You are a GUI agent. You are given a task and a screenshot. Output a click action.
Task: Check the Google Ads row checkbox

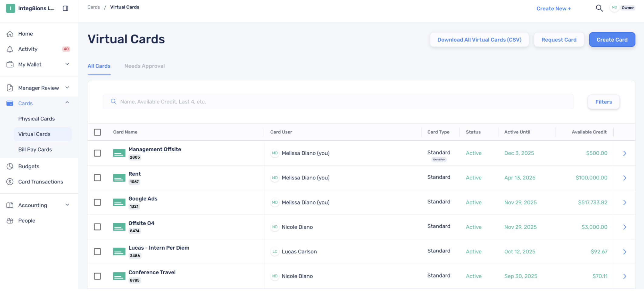point(97,202)
